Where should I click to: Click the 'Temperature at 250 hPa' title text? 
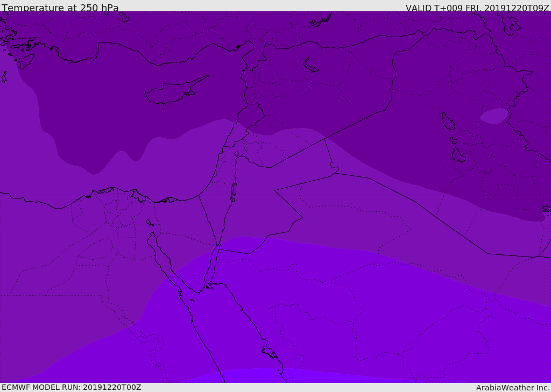tap(60, 8)
